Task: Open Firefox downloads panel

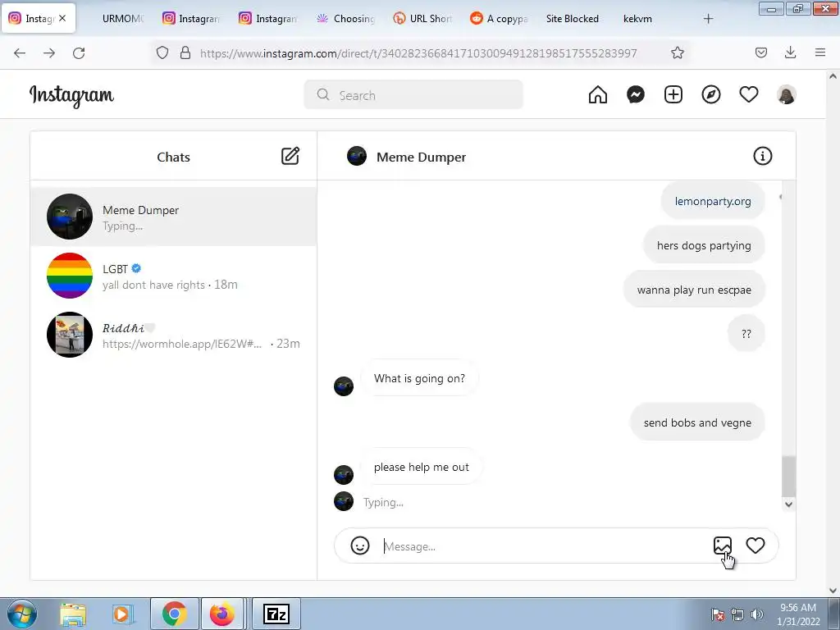Action: [790, 52]
